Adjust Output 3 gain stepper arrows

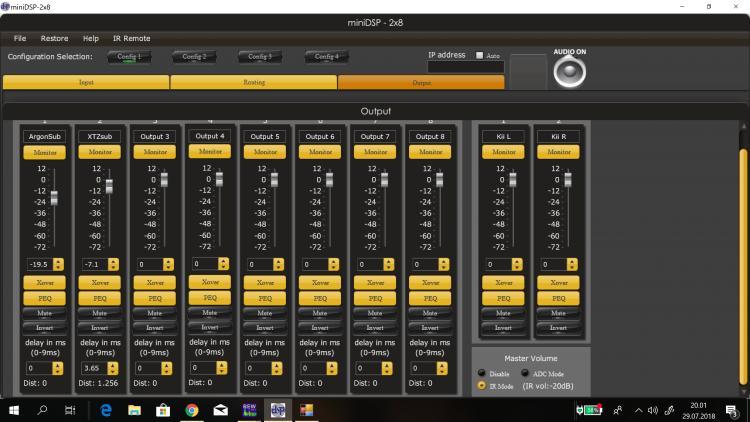pos(168,265)
